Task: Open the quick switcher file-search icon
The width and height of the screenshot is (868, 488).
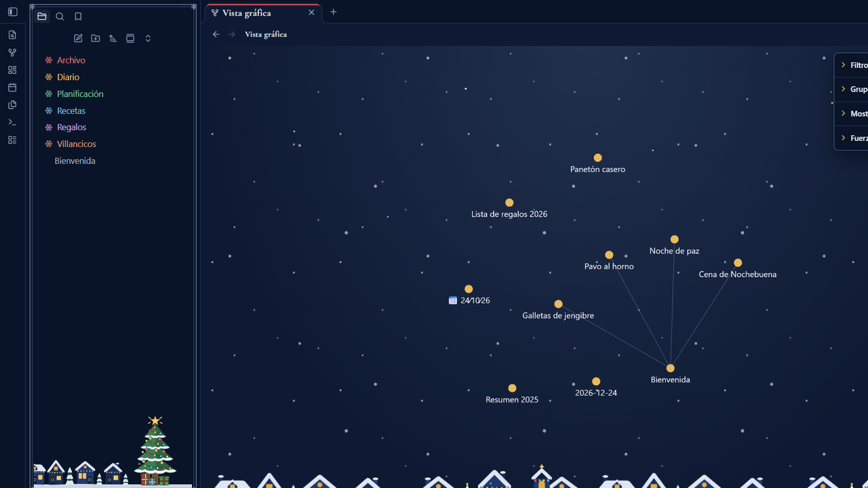Action: coord(12,35)
